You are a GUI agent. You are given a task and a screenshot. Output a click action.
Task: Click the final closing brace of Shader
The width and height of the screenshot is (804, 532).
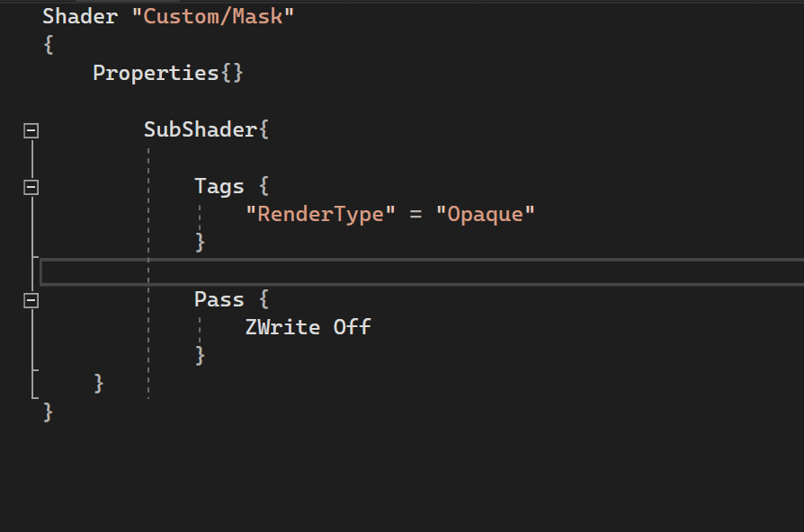click(49, 412)
